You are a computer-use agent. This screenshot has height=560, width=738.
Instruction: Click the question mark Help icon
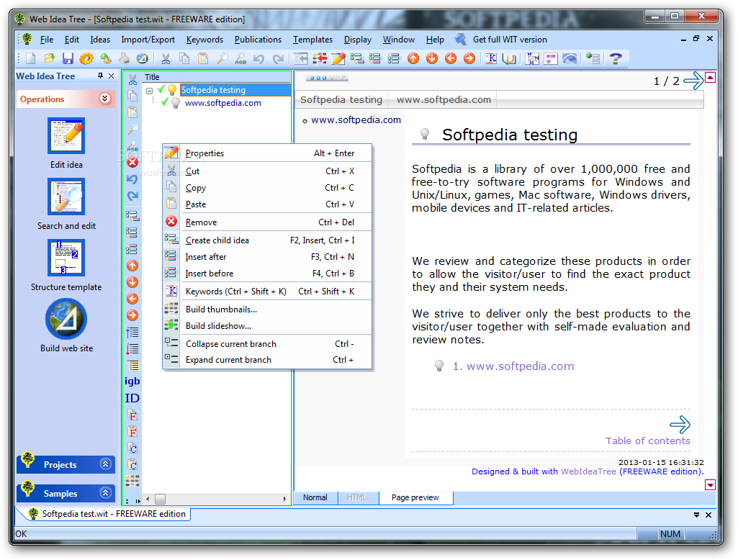615,58
